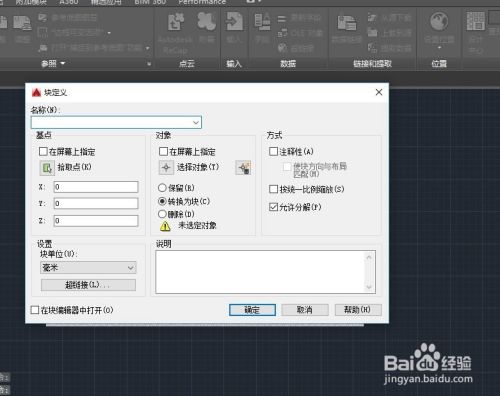
Task: Click the Y coordinate input field
Action: (x=96, y=203)
